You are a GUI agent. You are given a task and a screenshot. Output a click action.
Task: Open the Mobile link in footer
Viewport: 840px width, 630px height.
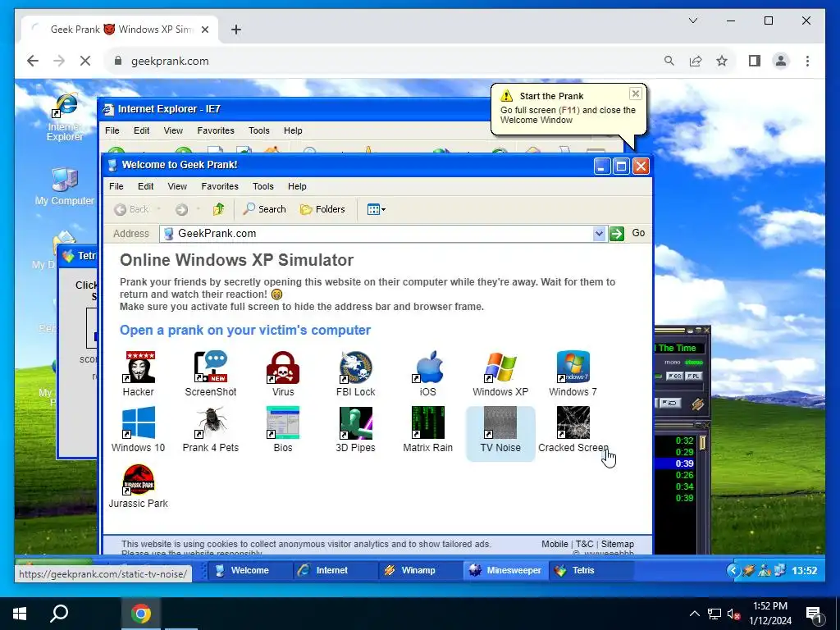pyautogui.click(x=555, y=544)
